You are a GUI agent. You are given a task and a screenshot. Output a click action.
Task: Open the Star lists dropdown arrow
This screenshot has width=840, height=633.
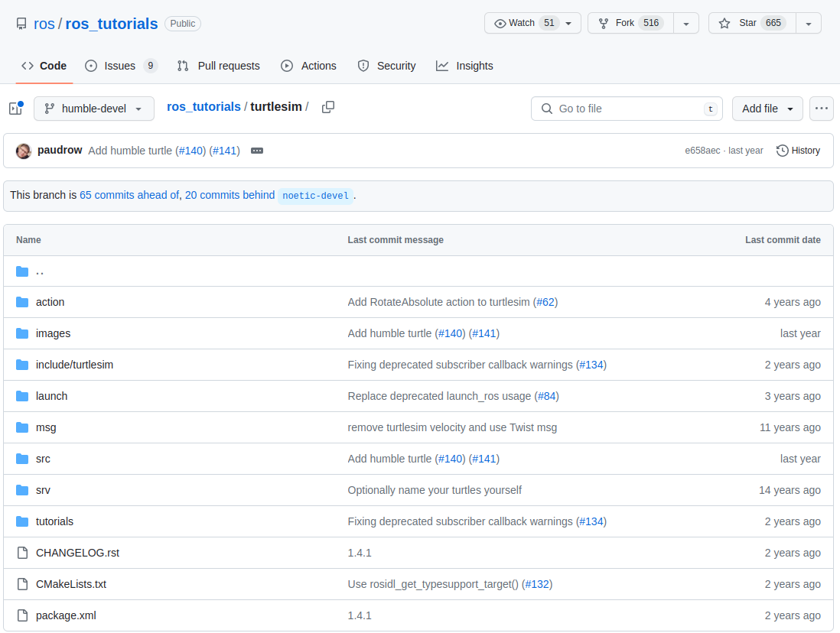tap(809, 24)
